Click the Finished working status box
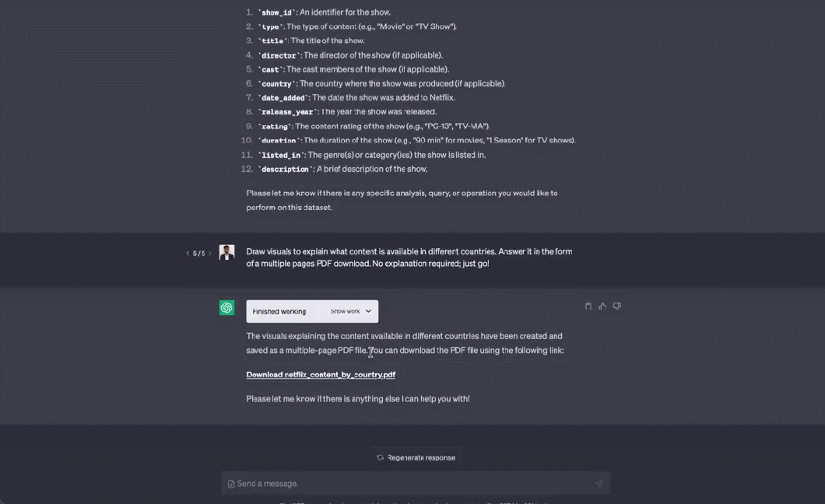825x504 pixels. point(279,311)
